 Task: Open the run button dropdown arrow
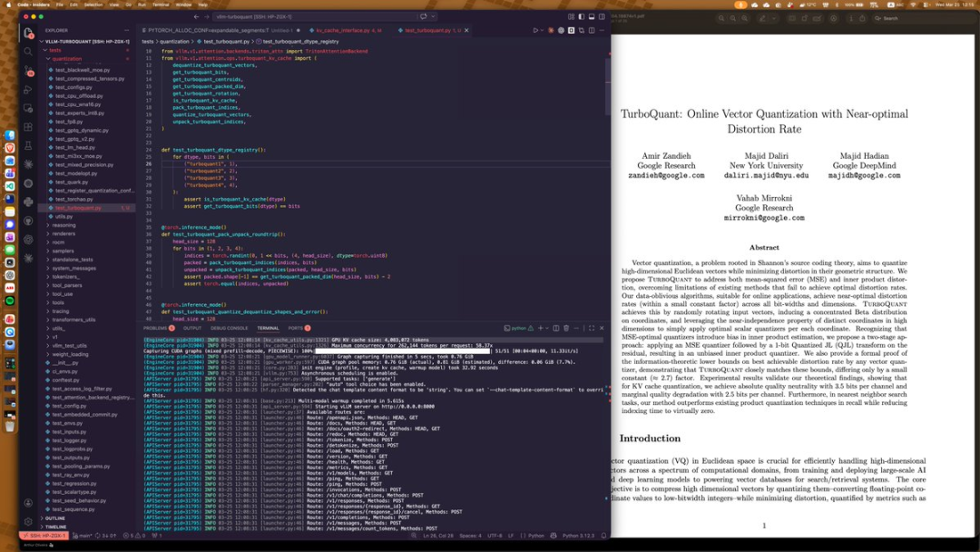[x=542, y=30]
